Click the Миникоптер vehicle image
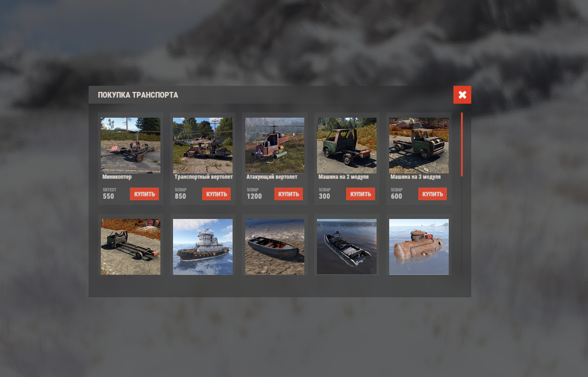588x377 pixels. (x=130, y=145)
